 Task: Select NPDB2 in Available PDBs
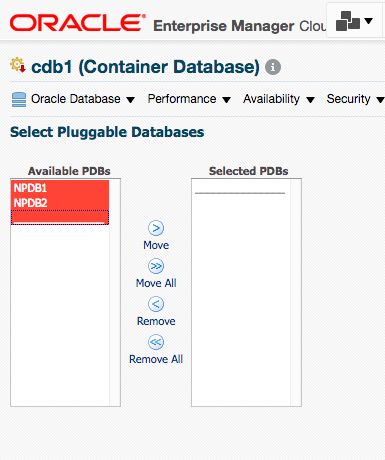click(60, 203)
